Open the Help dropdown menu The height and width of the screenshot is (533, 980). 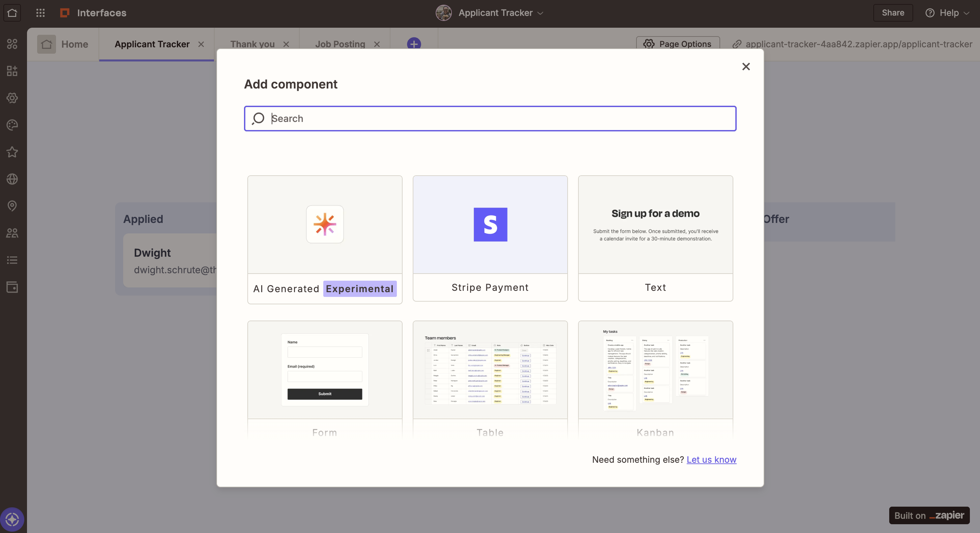tap(948, 13)
